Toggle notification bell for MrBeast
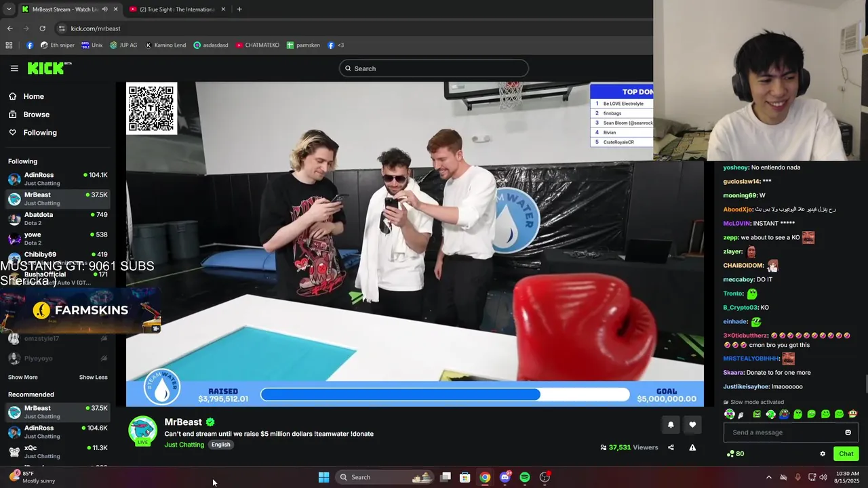The width and height of the screenshot is (868, 488). 671,425
